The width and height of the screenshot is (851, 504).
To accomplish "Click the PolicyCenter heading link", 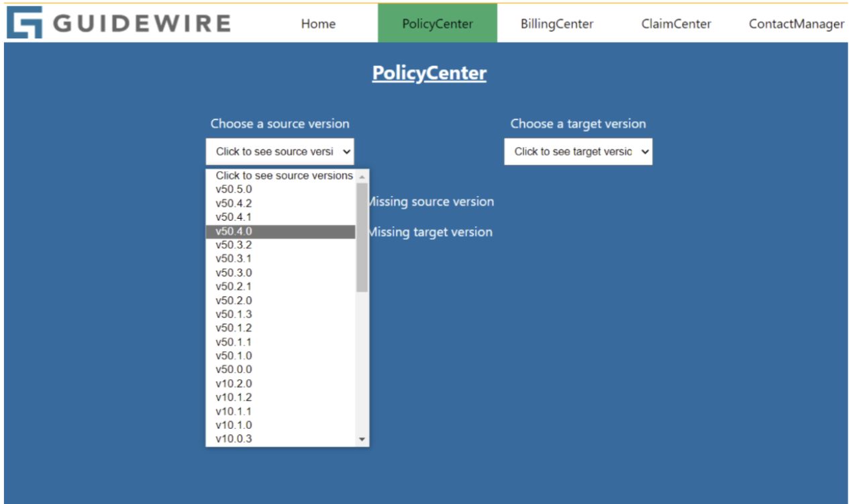I will pos(430,73).
